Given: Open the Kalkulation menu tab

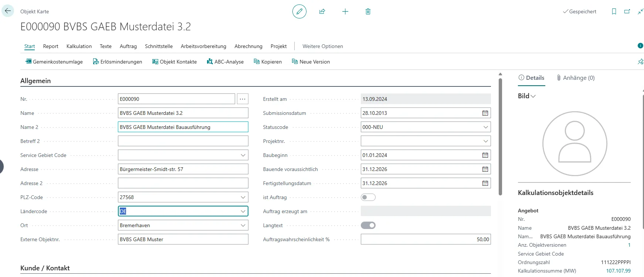Looking at the screenshot, I should 79,46.
